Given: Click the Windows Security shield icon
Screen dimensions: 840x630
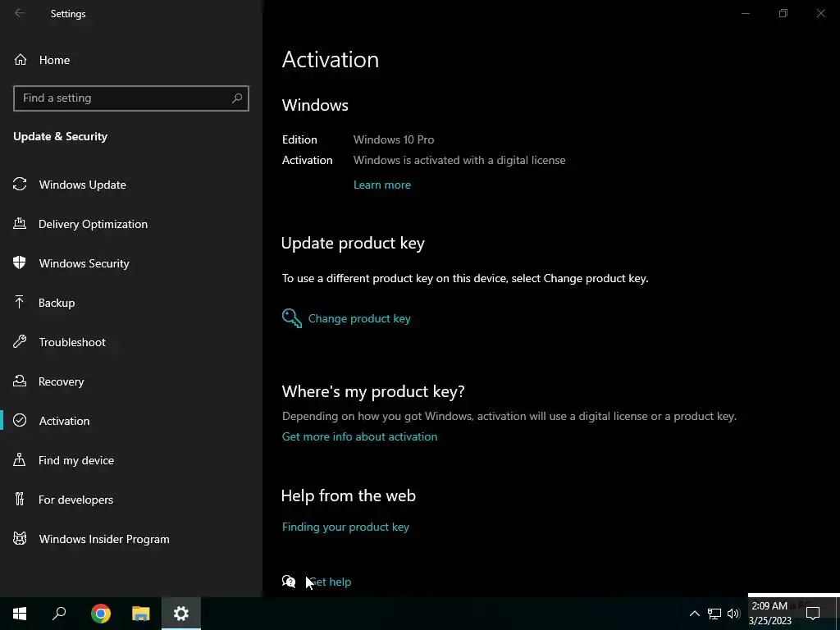Looking at the screenshot, I should (x=20, y=262).
